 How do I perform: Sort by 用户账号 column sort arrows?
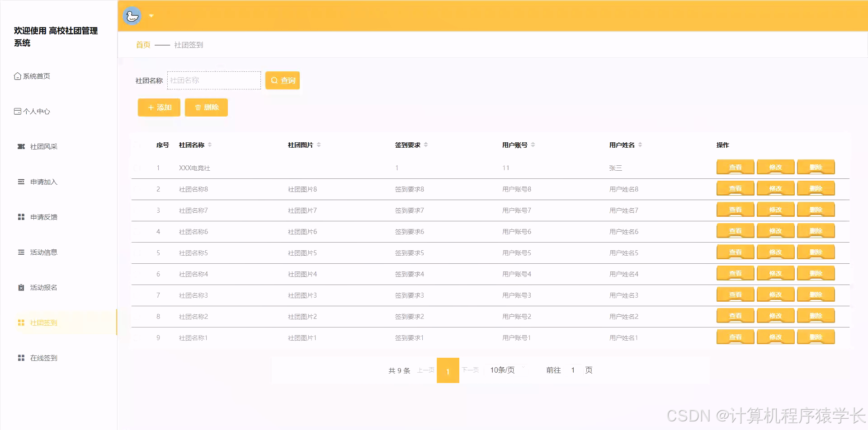(x=533, y=145)
